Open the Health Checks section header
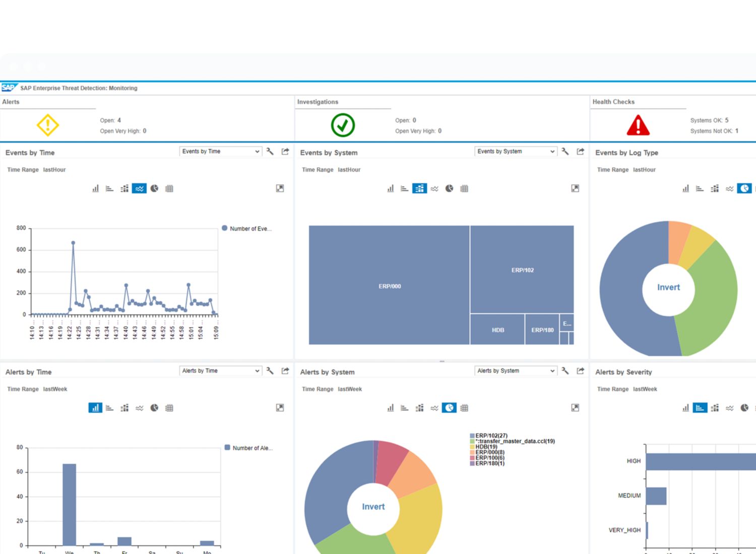The image size is (756, 554). click(x=613, y=102)
